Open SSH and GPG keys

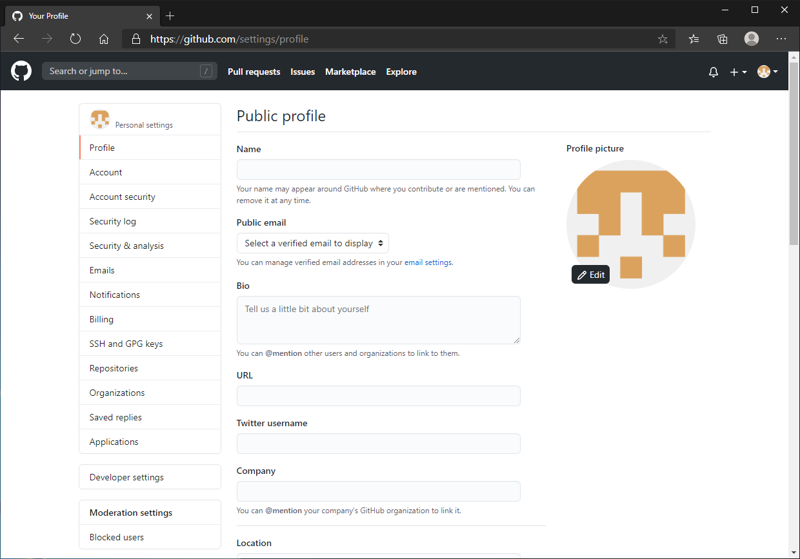click(x=150, y=344)
